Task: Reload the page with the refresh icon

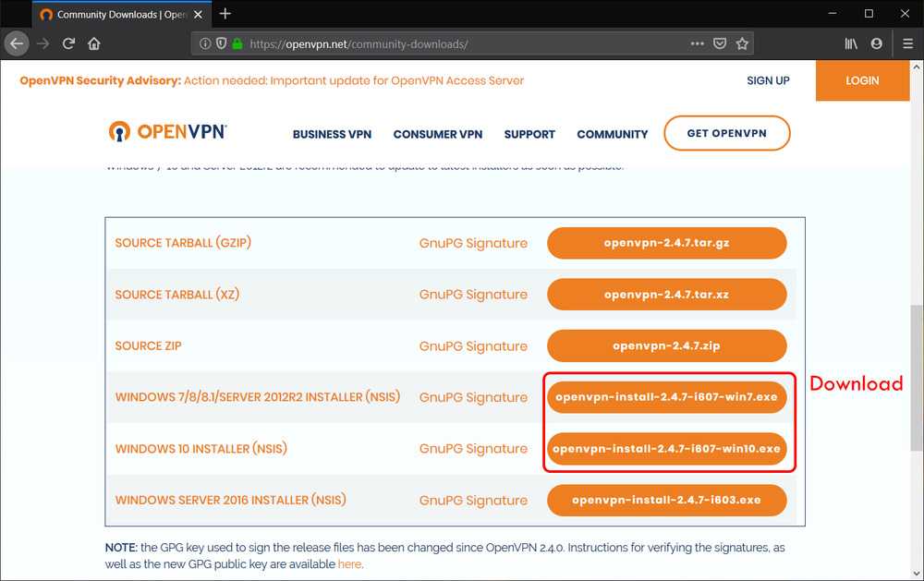Action: (68, 43)
